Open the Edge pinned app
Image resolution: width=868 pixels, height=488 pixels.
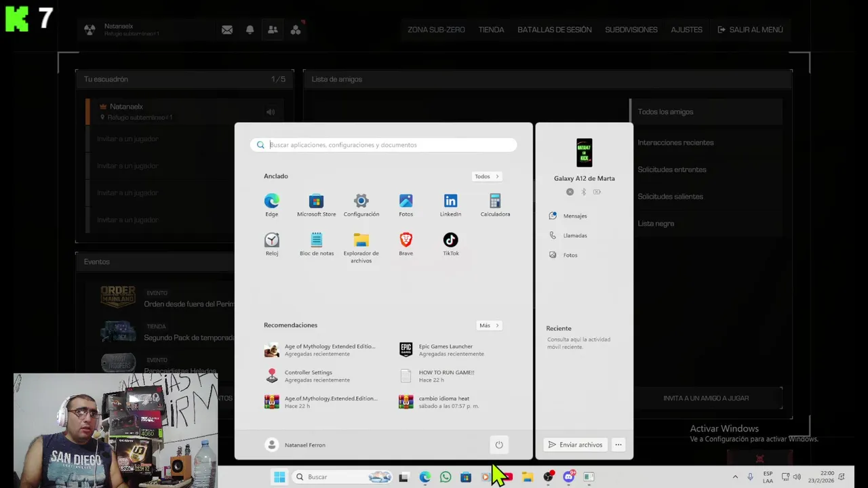point(271,205)
